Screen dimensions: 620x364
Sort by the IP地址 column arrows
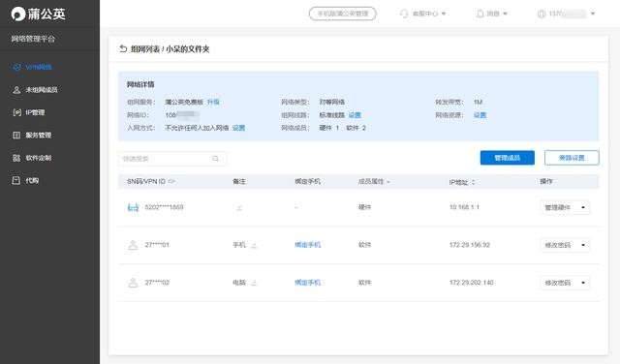(x=473, y=182)
